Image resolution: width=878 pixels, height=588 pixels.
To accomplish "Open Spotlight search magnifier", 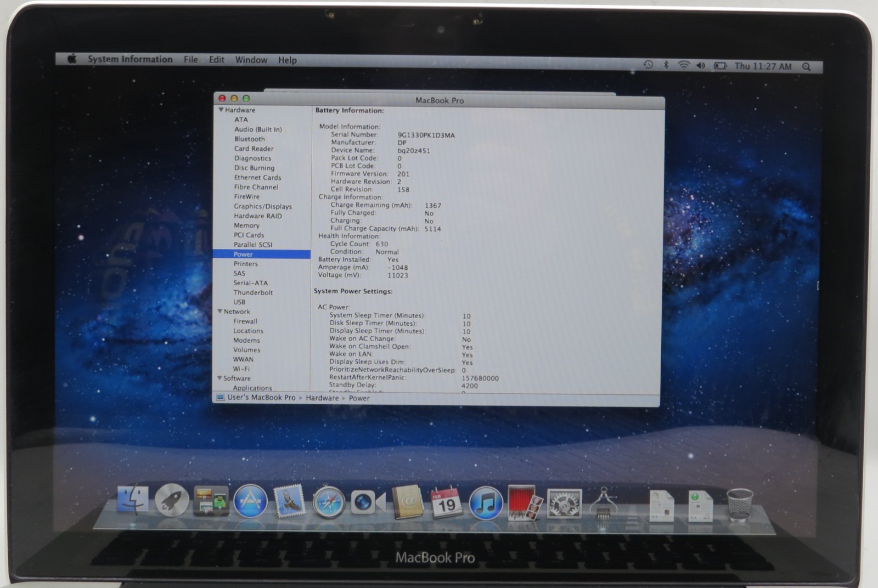I will click(806, 66).
